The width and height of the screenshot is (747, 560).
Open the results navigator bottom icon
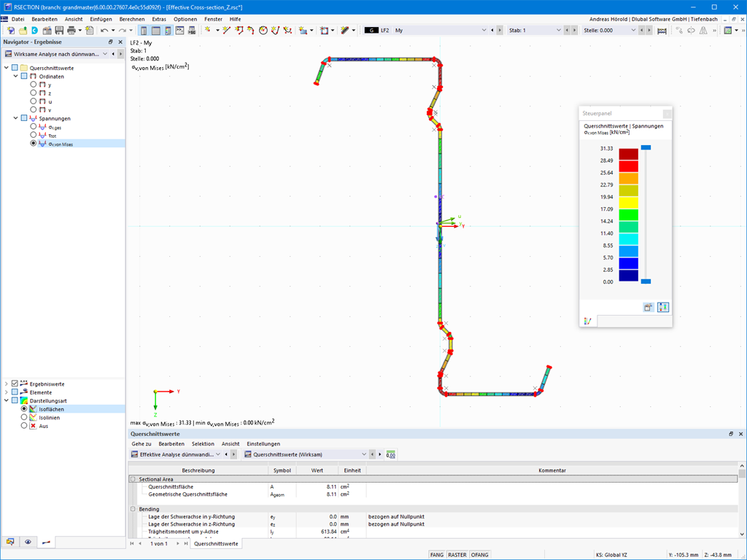(x=46, y=542)
